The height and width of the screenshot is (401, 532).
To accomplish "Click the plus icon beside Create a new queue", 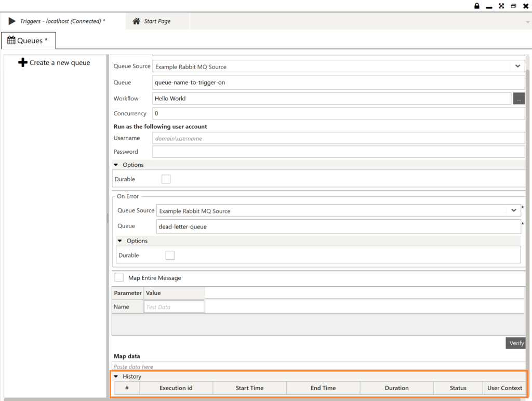I will [23, 62].
